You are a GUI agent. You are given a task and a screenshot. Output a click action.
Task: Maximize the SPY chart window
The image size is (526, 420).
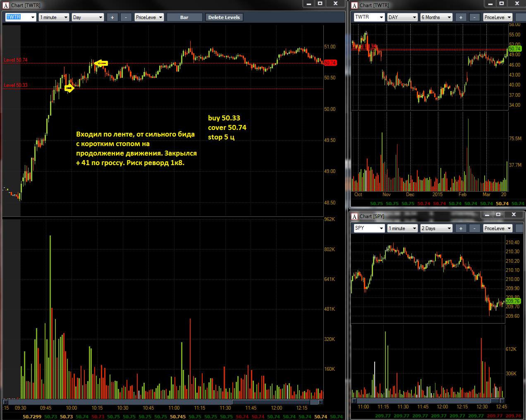(498, 214)
